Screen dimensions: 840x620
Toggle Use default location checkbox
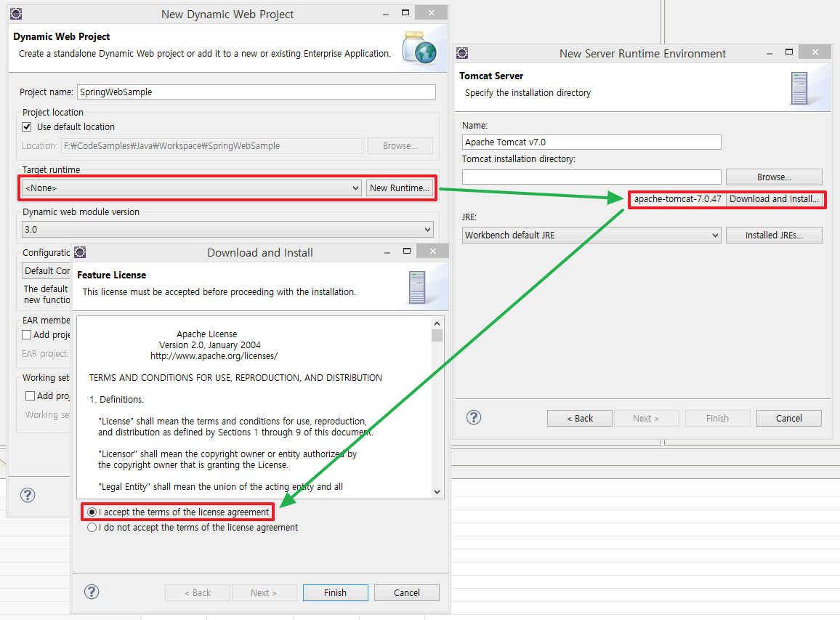click(x=26, y=127)
